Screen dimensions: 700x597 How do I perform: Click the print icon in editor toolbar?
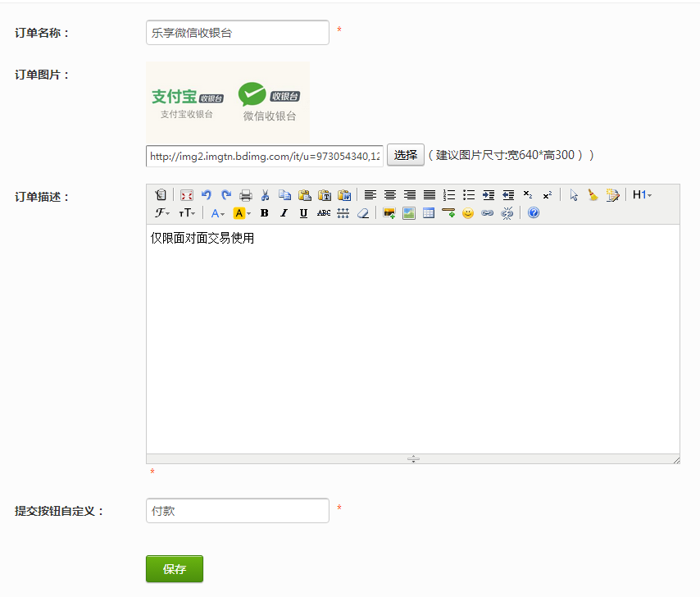[245, 195]
